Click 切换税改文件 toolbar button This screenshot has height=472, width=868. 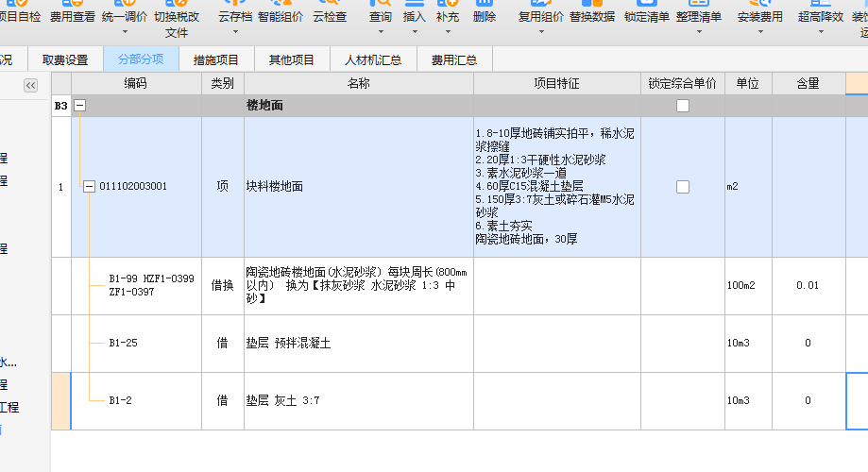[177, 20]
